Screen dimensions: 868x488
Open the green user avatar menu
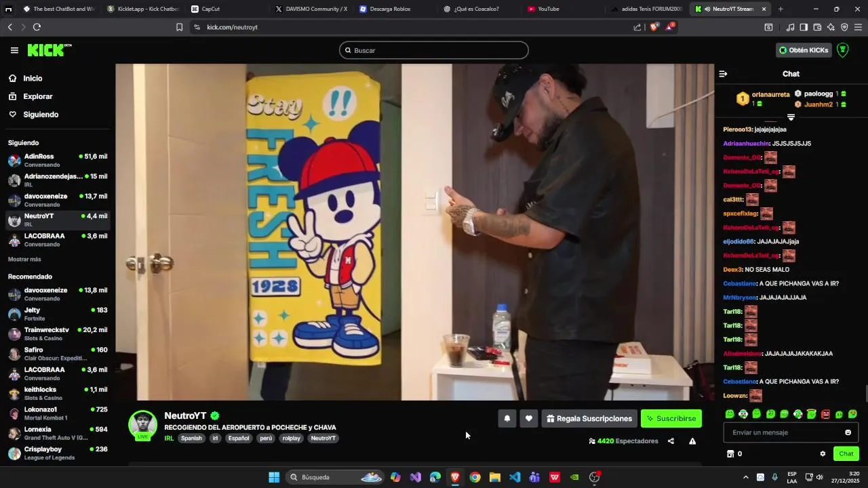click(x=843, y=50)
